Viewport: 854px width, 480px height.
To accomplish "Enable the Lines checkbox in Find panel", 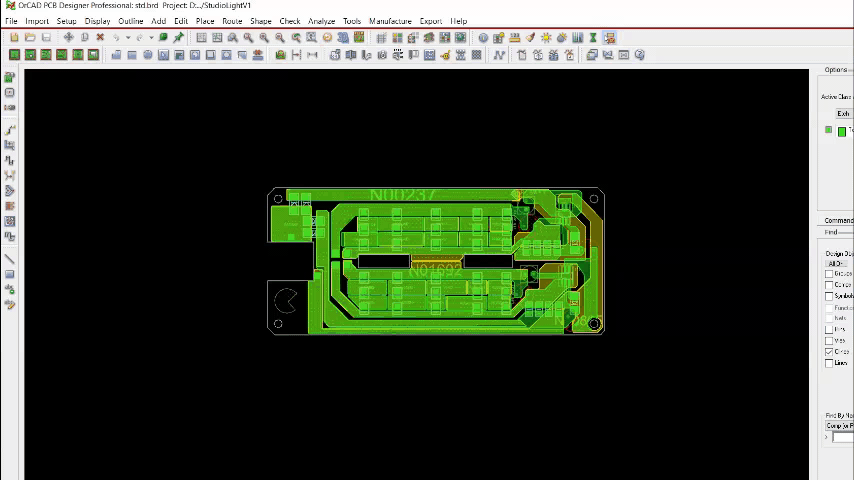I will pyautogui.click(x=829, y=363).
